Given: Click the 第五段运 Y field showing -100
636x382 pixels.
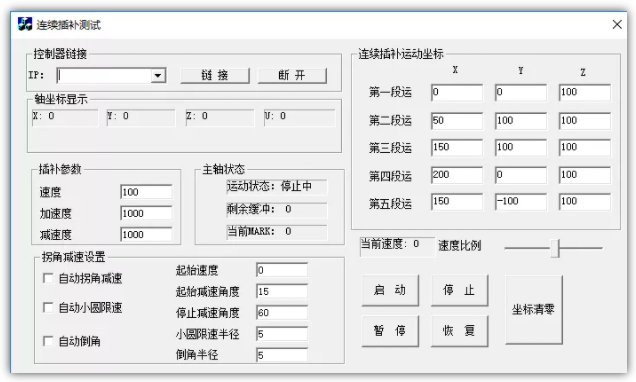Looking at the screenshot, I should coord(521,202).
